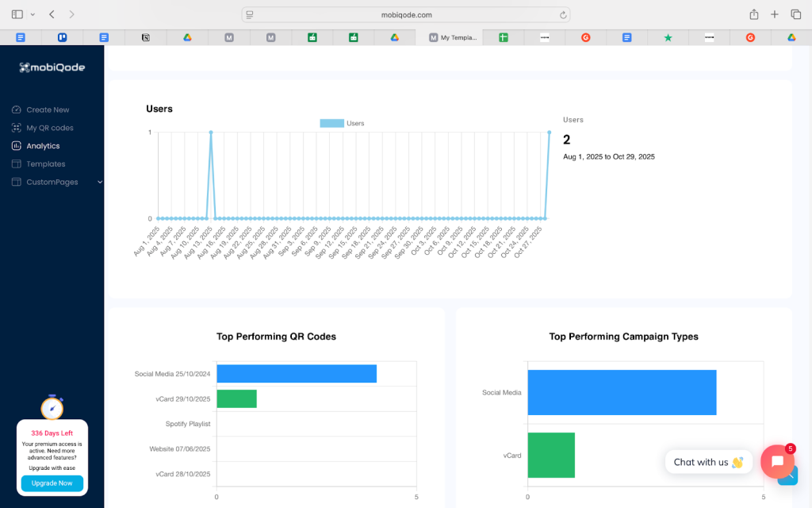Go back using the back arrow
The height and width of the screenshot is (508, 812).
52,14
